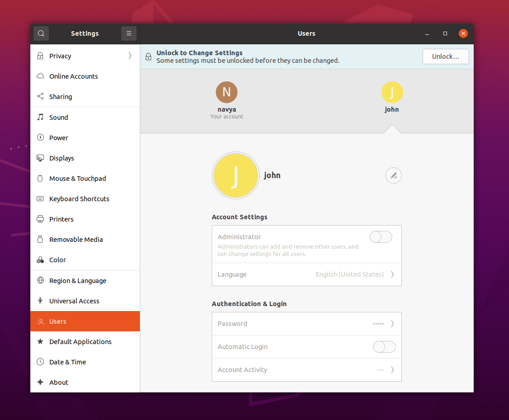Image resolution: width=509 pixels, height=420 pixels.
Task: Click the Privacy lock icon in sidebar
Action: click(40, 56)
